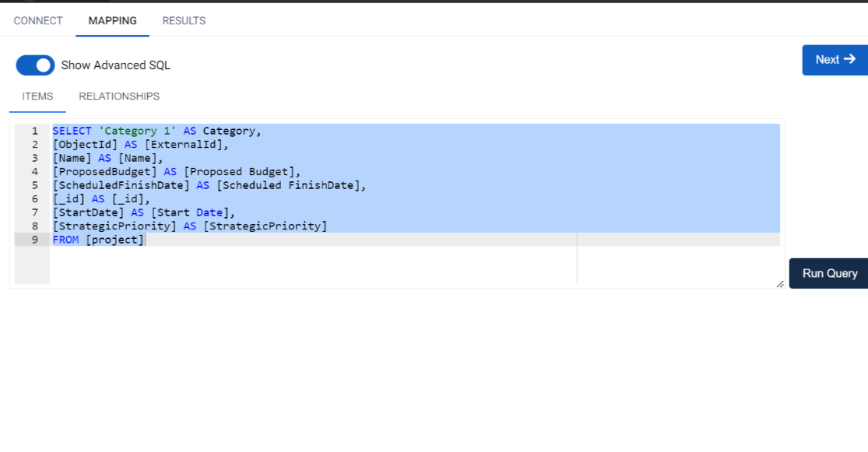This screenshot has width=868, height=452.
Task: Place cursor on [ObjectId] in line 2
Action: coord(86,145)
